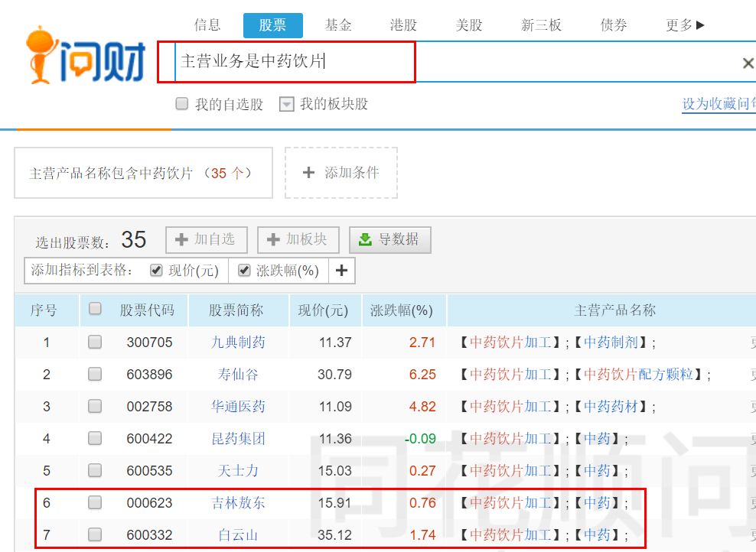Click the plus icon to add more indicators

pyautogui.click(x=341, y=270)
